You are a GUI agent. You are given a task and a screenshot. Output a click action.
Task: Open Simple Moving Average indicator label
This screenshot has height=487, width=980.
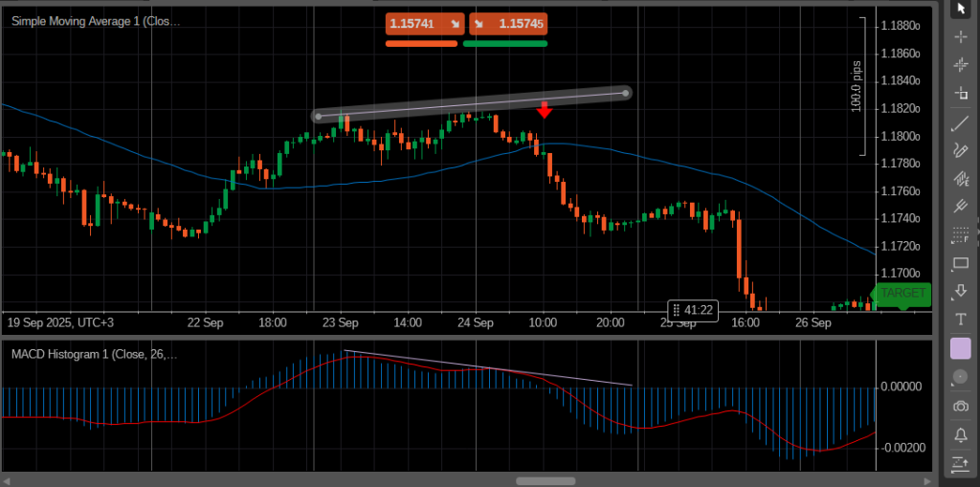[x=95, y=20]
